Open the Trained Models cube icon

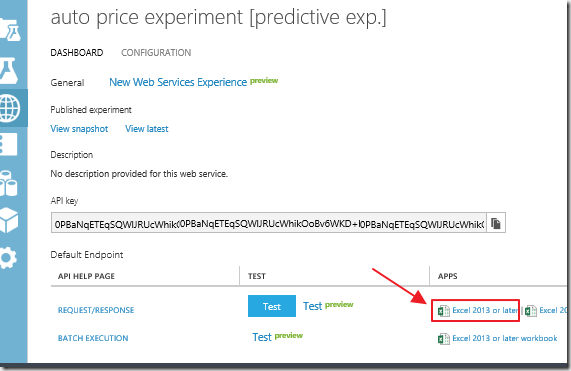click(x=9, y=220)
